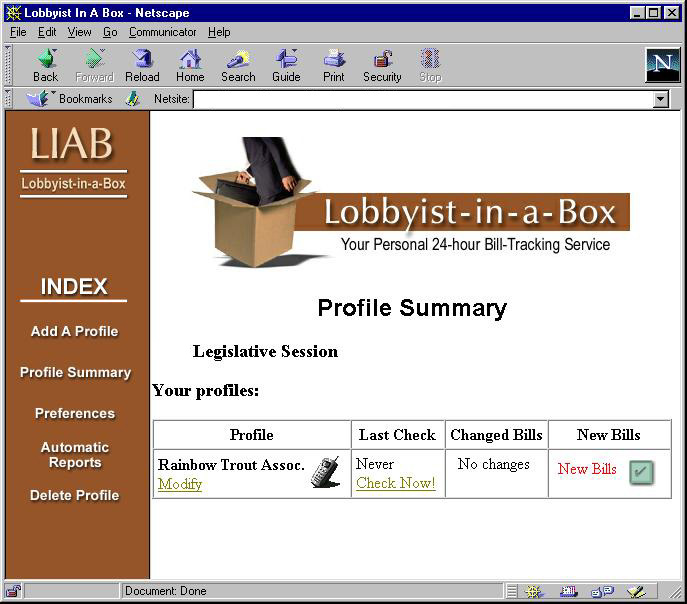Click the LIAB sidebar logo
Viewport: 687px width, 604px height.
[73, 161]
